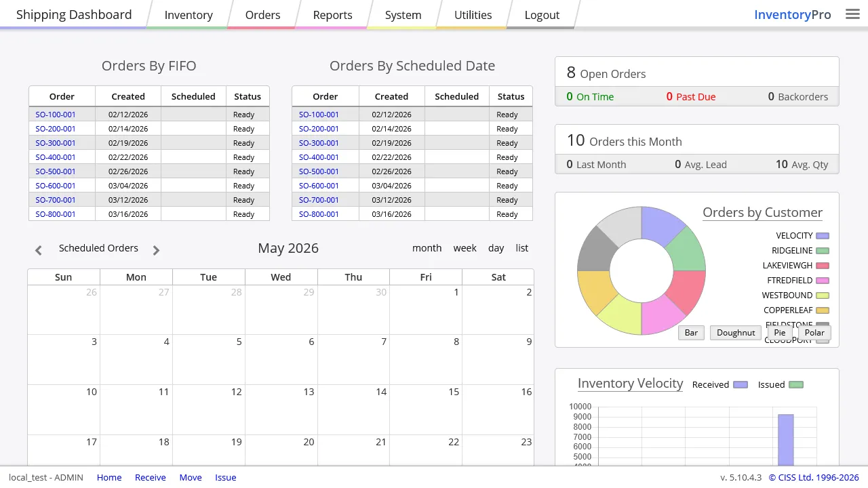Toggle LAKEVIEWGH legend swatch
868x488 pixels.
click(823, 266)
